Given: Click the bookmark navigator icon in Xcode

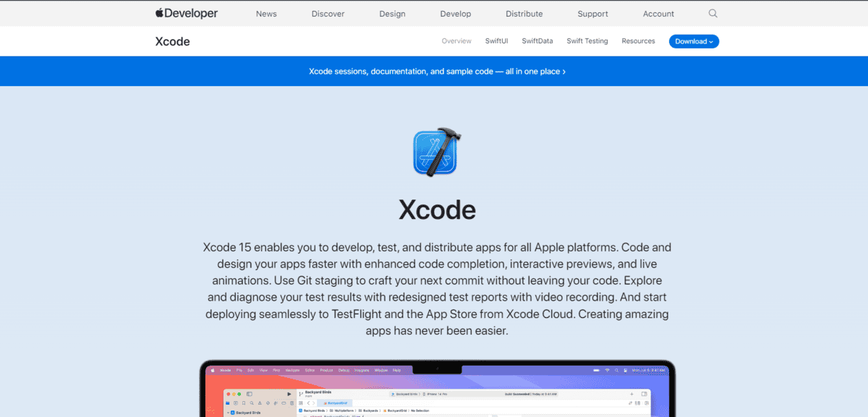Looking at the screenshot, I should (x=244, y=403).
